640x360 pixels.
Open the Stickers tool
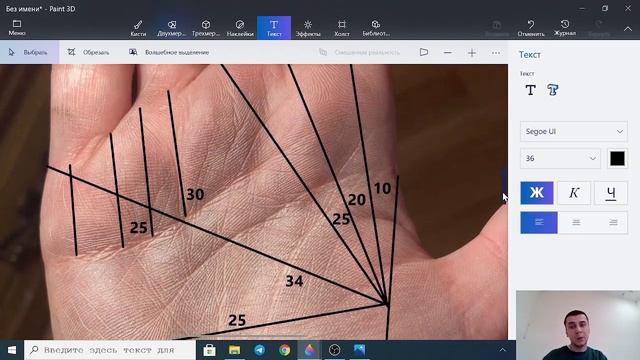(x=240, y=28)
